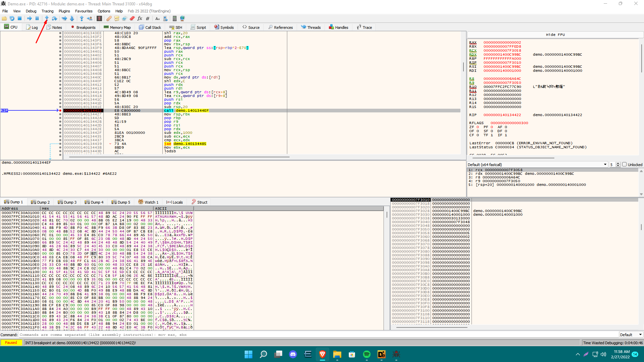This screenshot has height=362, width=644.
Task: Toggle the Unlocked checkbox
Action: click(625, 164)
